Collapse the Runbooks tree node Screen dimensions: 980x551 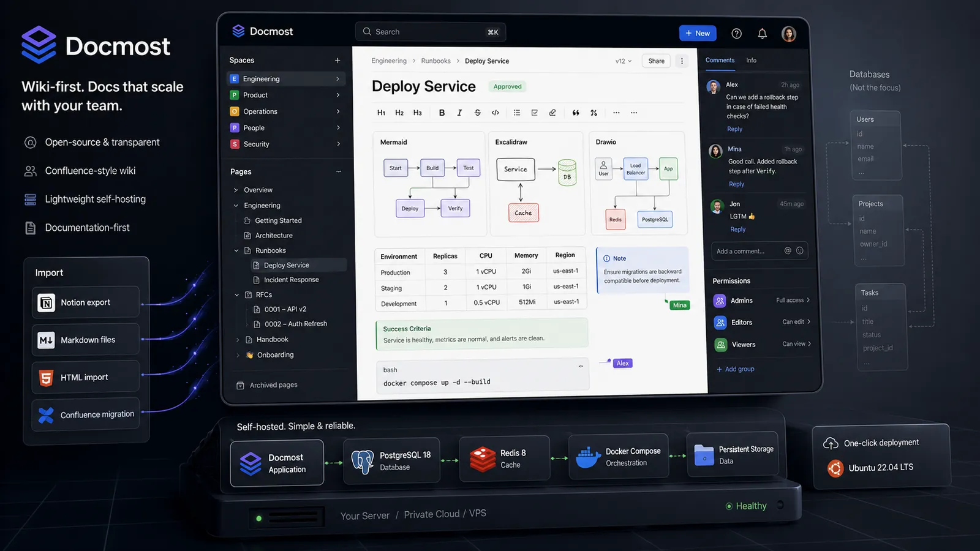(x=236, y=250)
